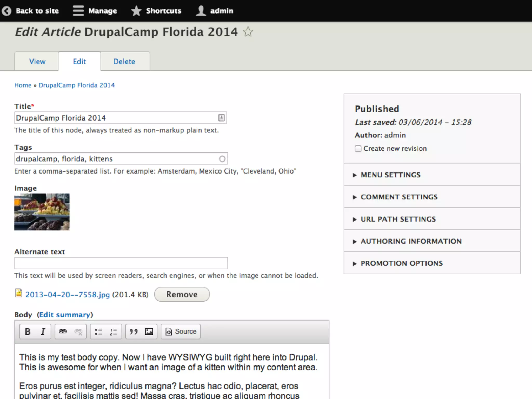
Task: Insert a numbered list
Action: click(x=114, y=331)
